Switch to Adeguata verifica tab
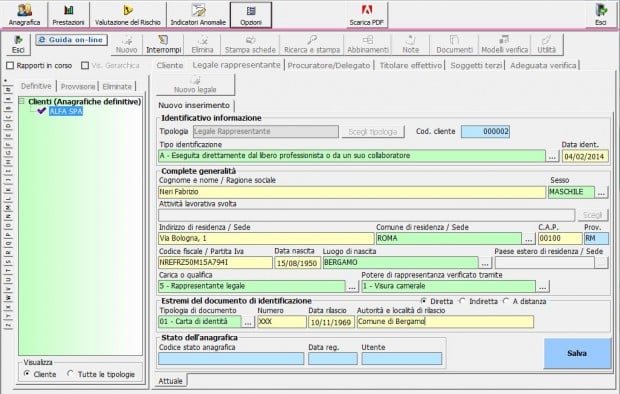Screen dimensions: 620x394 pyautogui.click(x=543, y=65)
